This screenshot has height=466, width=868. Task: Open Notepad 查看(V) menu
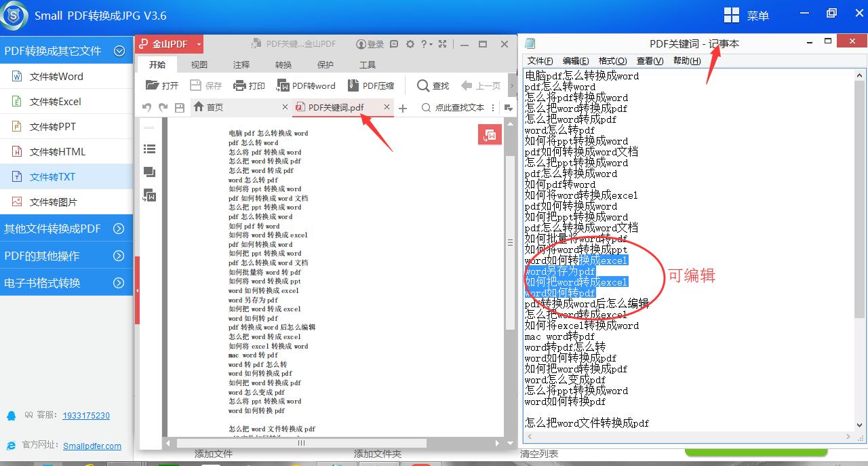pyautogui.click(x=650, y=61)
